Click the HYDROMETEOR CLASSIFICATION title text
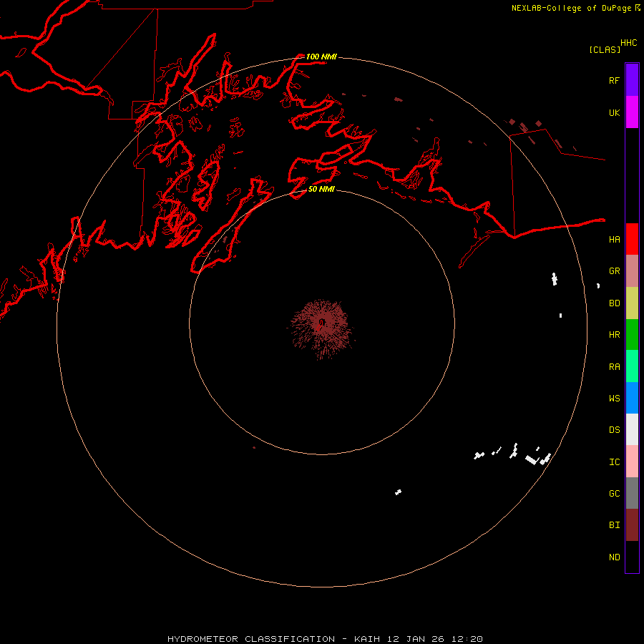Viewport: 644px width, 644px height. pyautogui.click(x=251, y=639)
